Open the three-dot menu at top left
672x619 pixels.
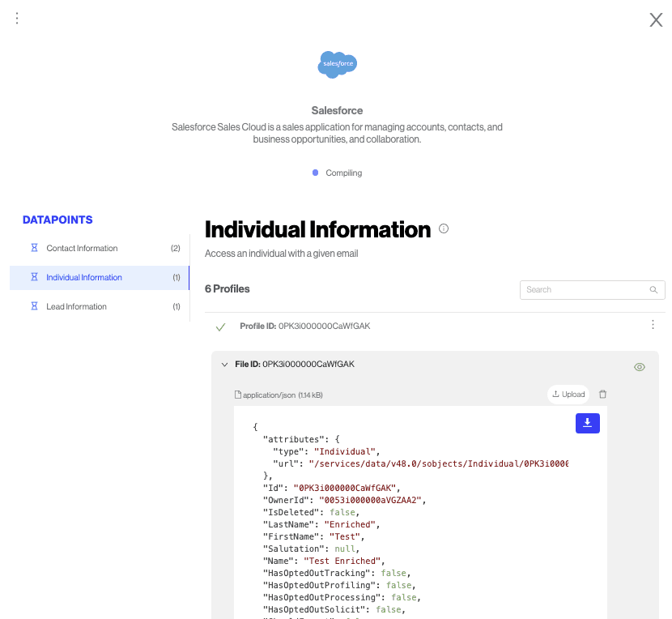[17, 18]
